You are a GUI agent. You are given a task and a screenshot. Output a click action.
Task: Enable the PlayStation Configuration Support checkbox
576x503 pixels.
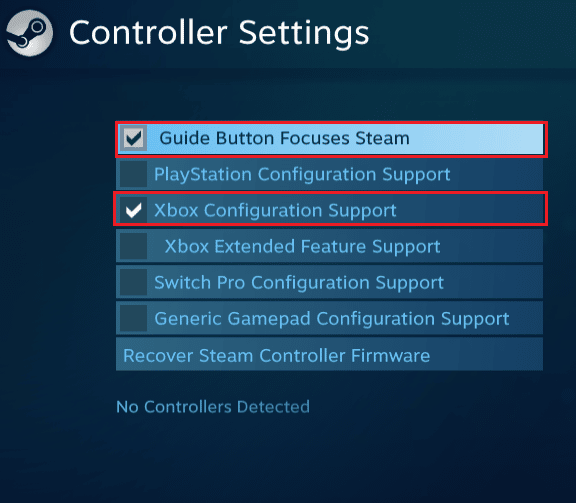coord(133,174)
